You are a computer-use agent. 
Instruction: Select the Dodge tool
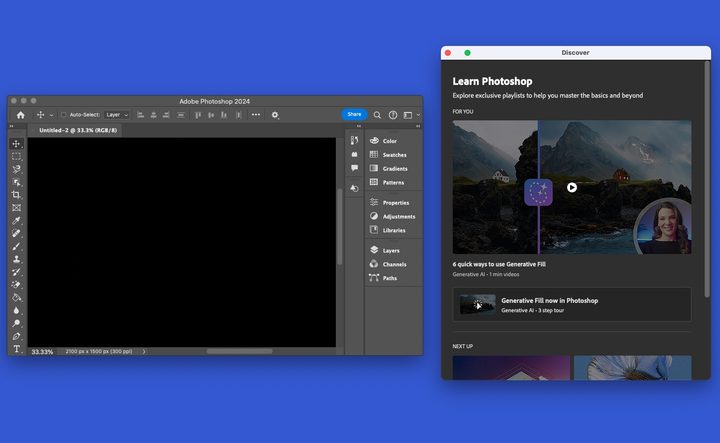(x=16, y=323)
